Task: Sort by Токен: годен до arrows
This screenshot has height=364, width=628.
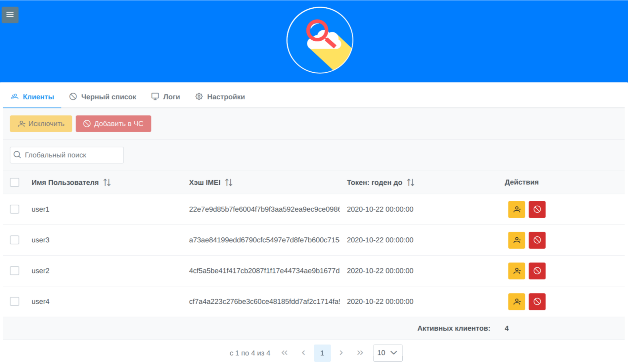Action: pos(411,182)
